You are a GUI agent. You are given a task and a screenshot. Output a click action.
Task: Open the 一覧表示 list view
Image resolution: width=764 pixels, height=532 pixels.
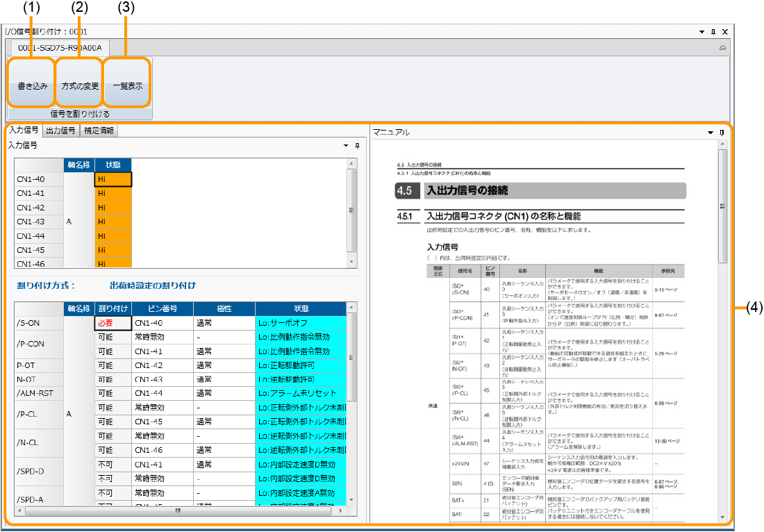127,86
